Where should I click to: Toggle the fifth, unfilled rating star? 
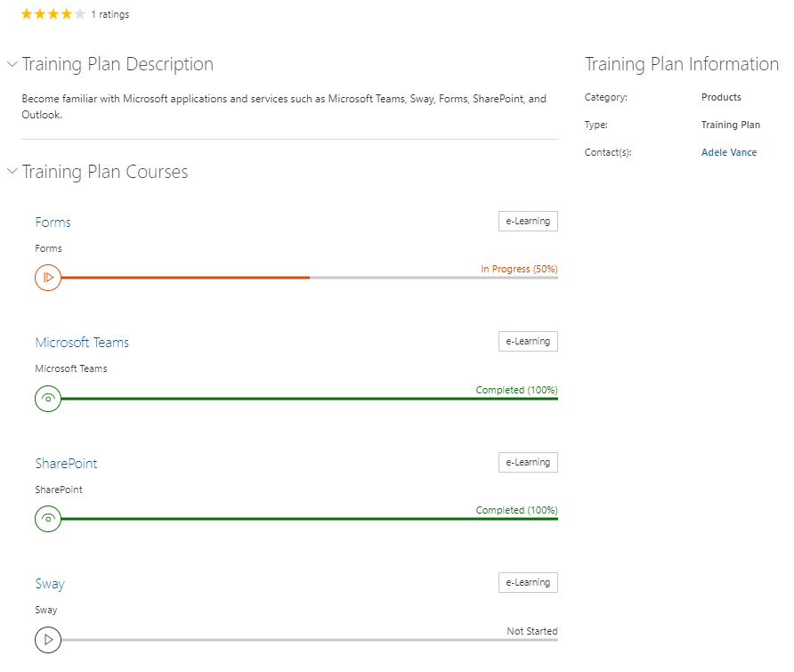(79, 13)
